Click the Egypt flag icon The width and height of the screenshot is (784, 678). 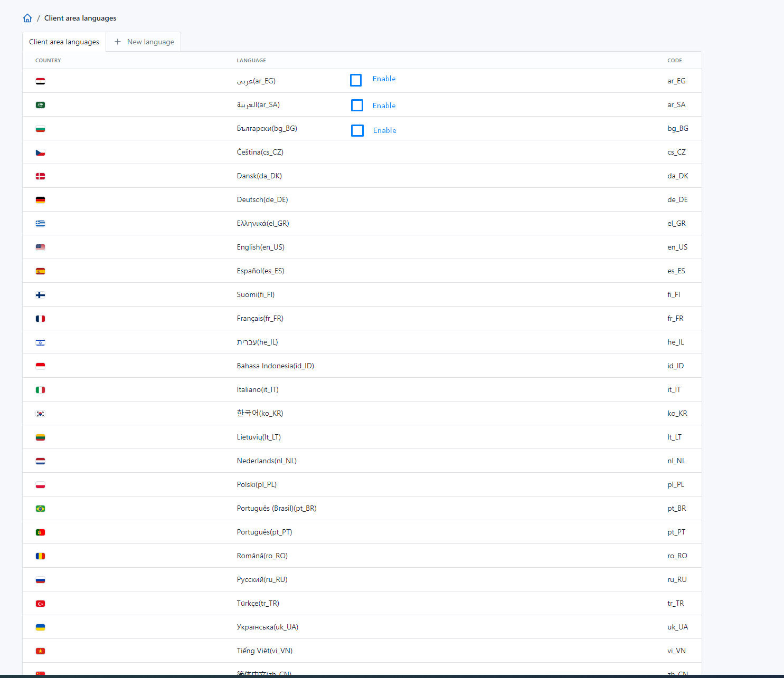(x=40, y=81)
